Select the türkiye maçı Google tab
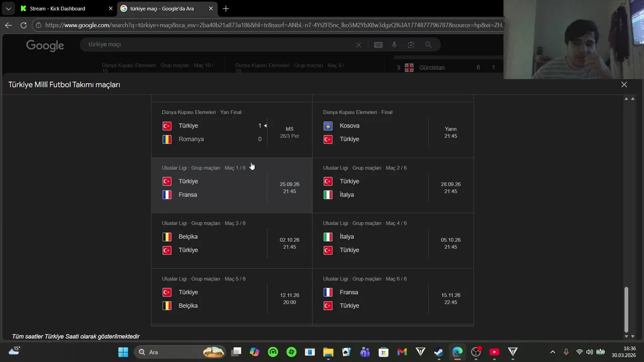This screenshot has width=644, height=362. [167, 9]
